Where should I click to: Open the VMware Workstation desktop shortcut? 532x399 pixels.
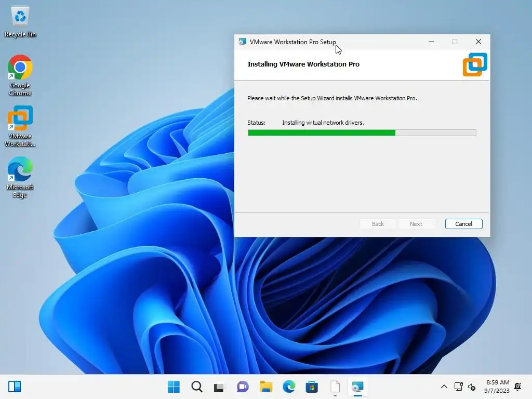[x=20, y=126]
